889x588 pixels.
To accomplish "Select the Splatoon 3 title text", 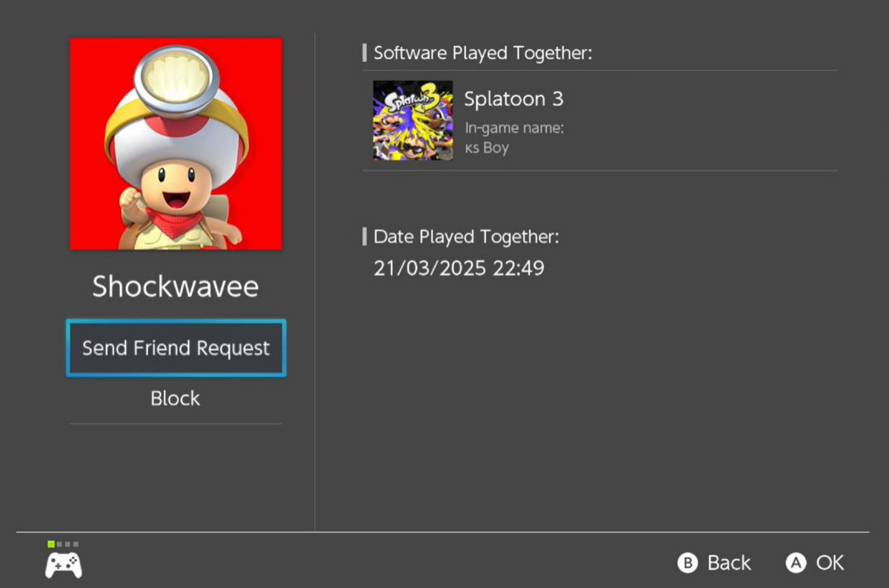I will pyautogui.click(x=513, y=98).
